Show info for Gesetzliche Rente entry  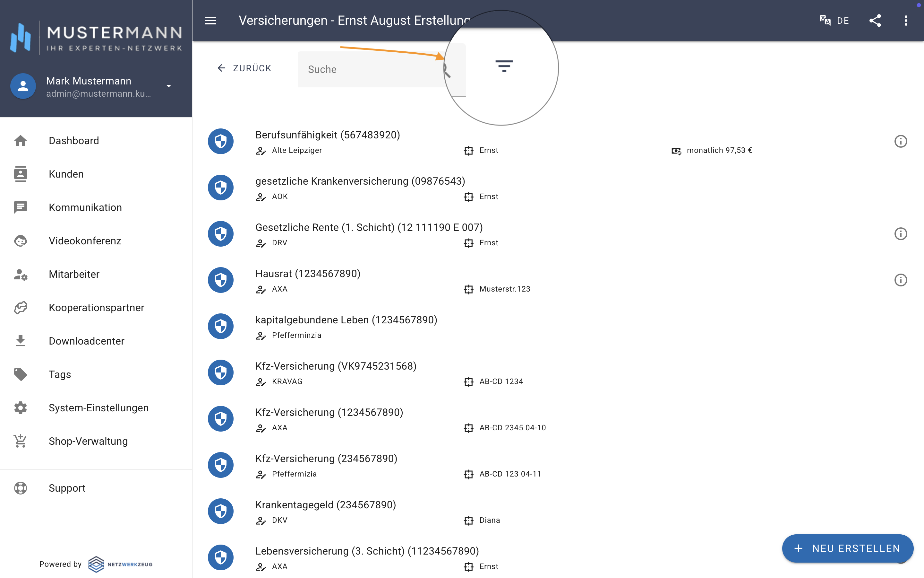point(901,234)
